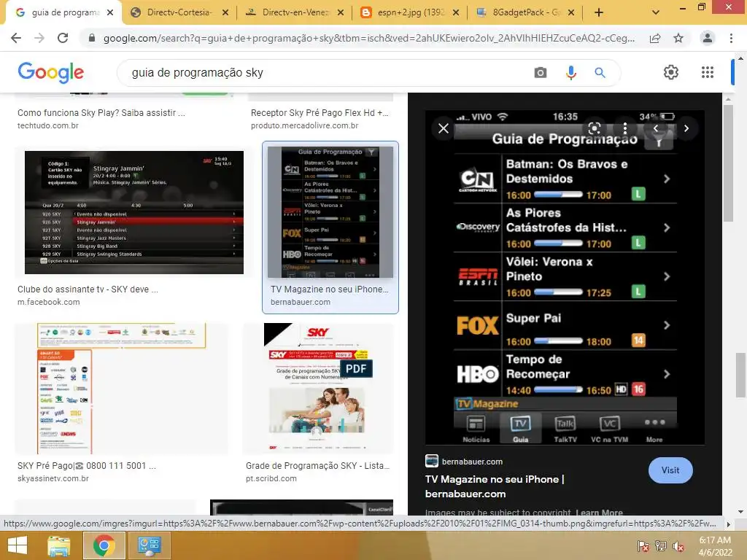747x560 pixels.
Task: Open Google quick settings gear
Action: 671,72
